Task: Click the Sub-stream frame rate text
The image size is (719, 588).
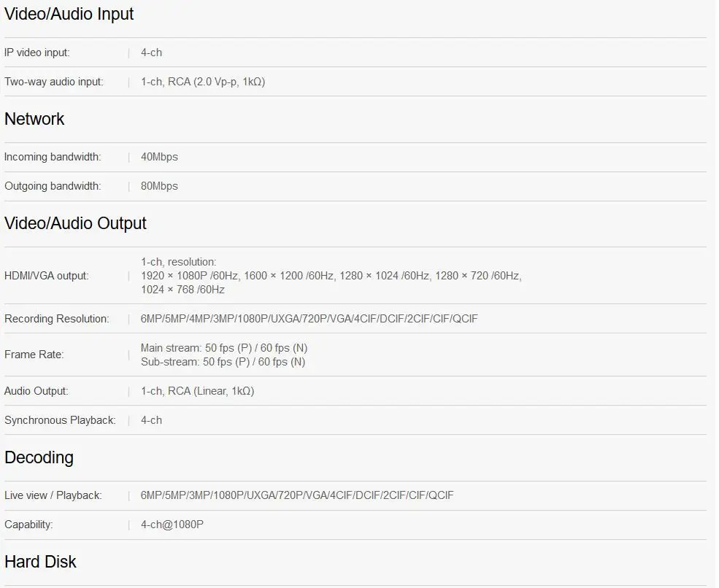Action: coord(223,362)
